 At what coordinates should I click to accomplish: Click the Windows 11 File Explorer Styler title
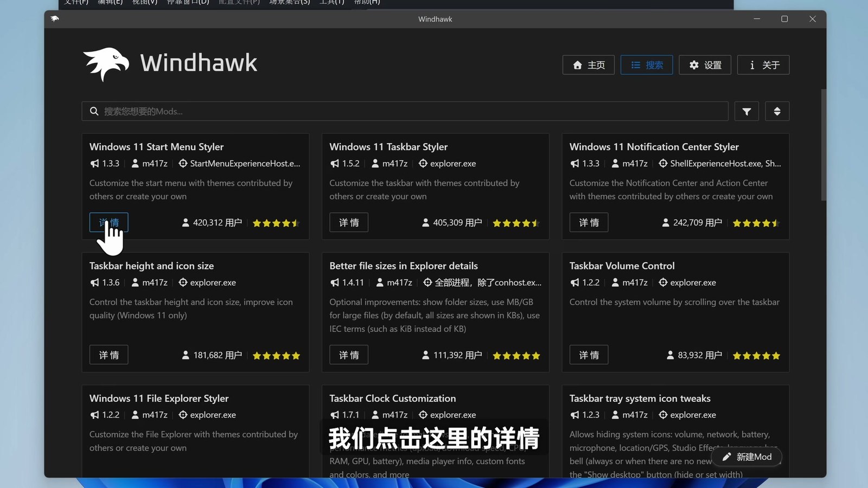click(x=159, y=399)
